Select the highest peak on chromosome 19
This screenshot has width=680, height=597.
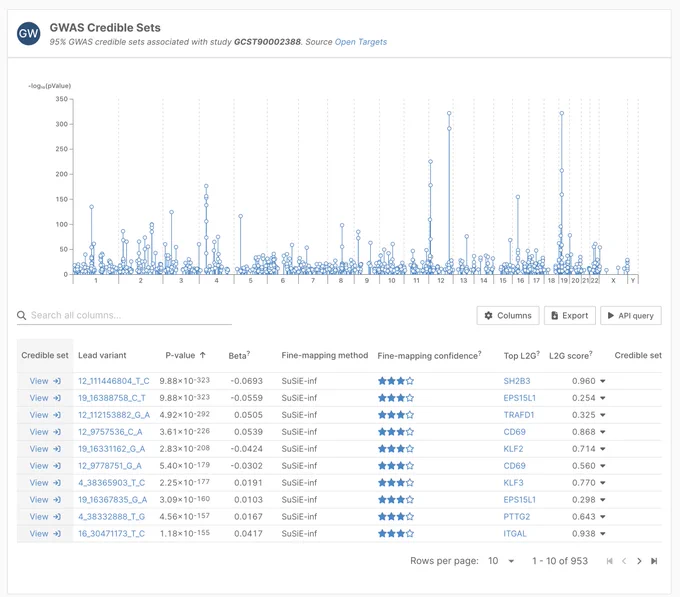562,114
